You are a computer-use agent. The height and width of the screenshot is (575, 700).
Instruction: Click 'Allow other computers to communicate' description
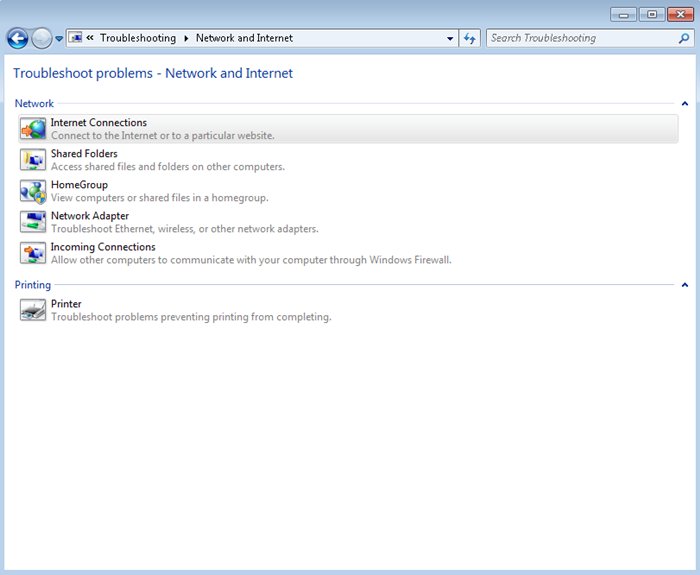(x=251, y=260)
